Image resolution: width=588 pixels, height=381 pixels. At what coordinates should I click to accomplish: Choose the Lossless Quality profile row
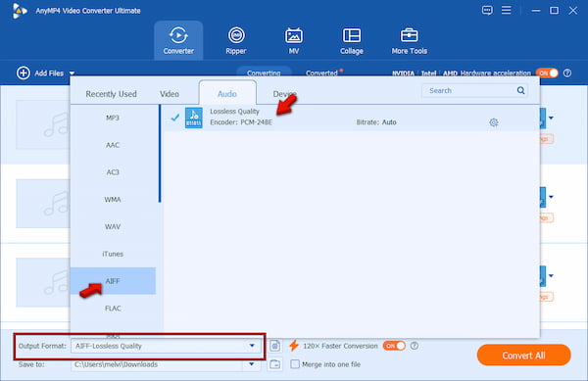(x=351, y=118)
